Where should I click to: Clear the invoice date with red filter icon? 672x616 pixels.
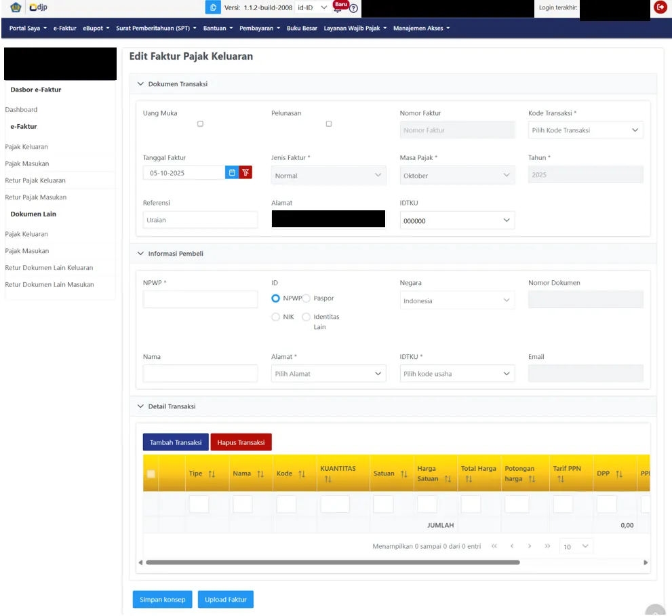click(x=245, y=173)
